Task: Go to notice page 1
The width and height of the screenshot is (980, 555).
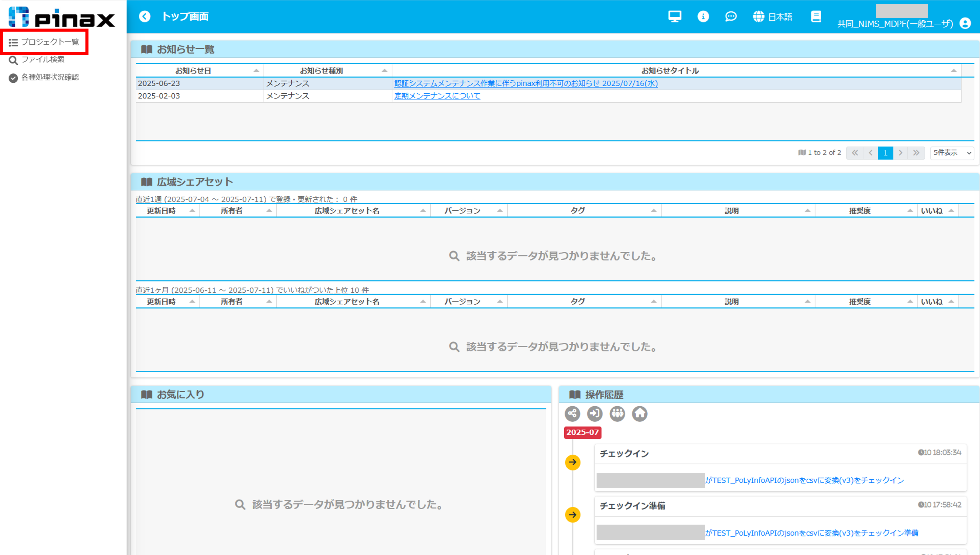Action: [x=885, y=153]
